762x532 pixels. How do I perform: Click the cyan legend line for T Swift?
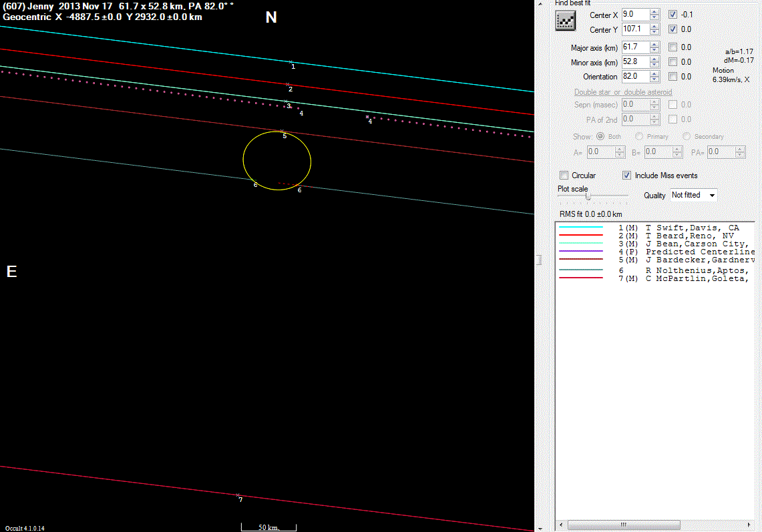[x=581, y=227]
